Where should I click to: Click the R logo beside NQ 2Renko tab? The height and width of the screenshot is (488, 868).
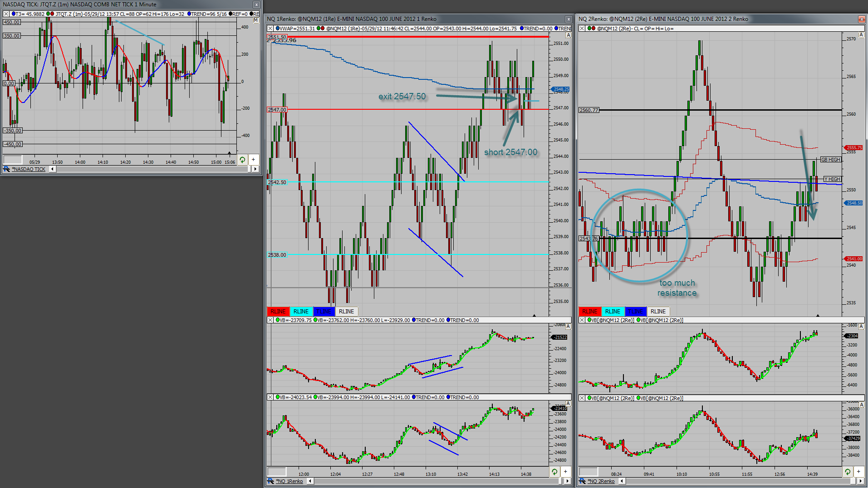[x=583, y=481]
